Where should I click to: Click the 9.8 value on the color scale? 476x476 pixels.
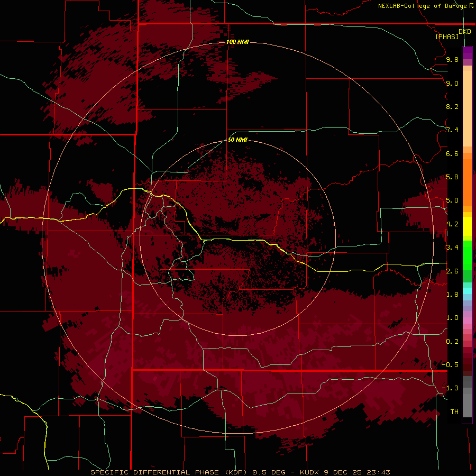click(x=452, y=59)
